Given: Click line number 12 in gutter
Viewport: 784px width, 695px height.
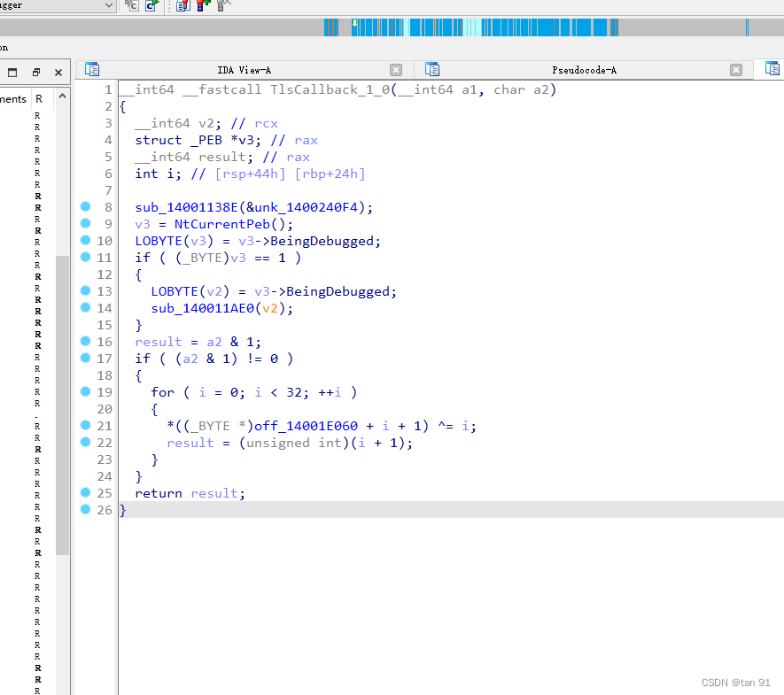Looking at the screenshot, I should pyautogui.click(x=105, y=274).
